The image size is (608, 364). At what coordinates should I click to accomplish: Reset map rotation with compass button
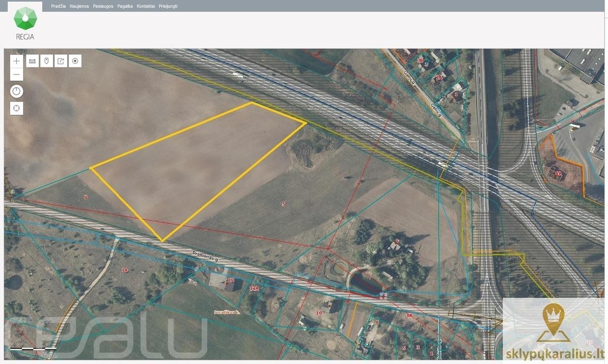pyautogui.click(x=17, y=91)
